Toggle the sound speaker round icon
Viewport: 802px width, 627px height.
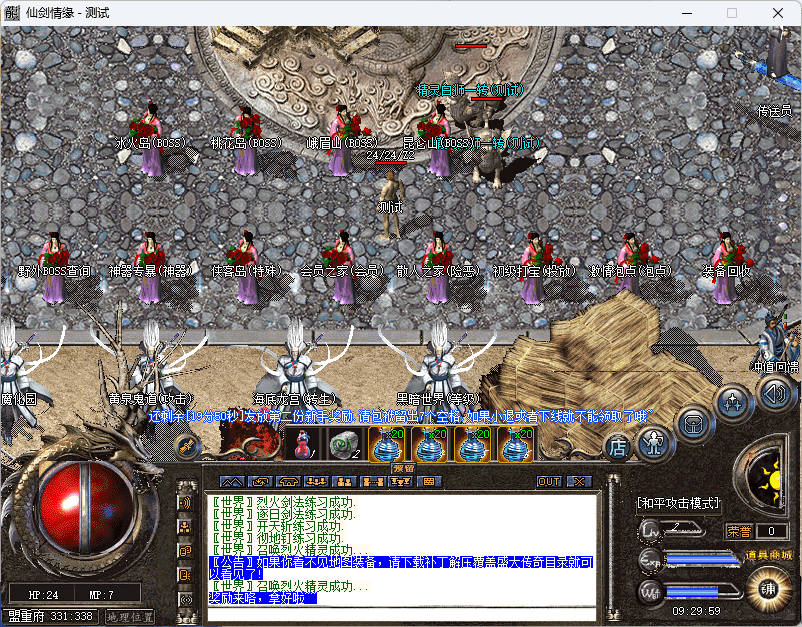(775, 393)
